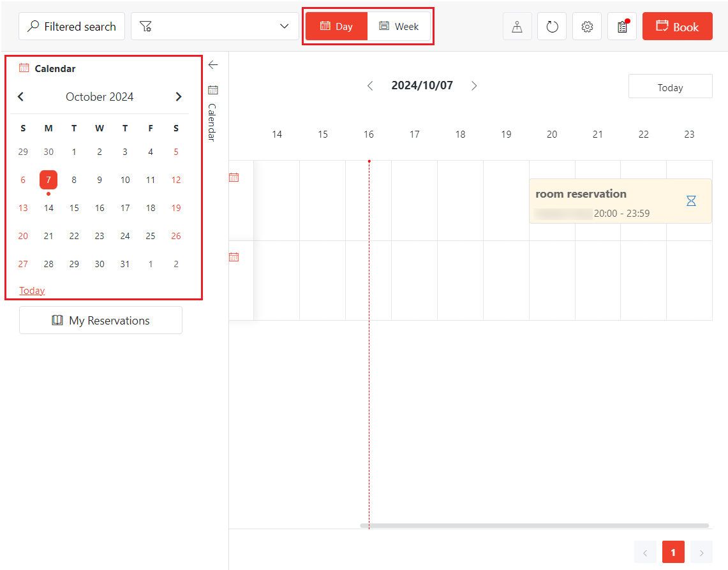728x570 pixels.
Task: Open the location/map marker tool
Action: (517, 26)
